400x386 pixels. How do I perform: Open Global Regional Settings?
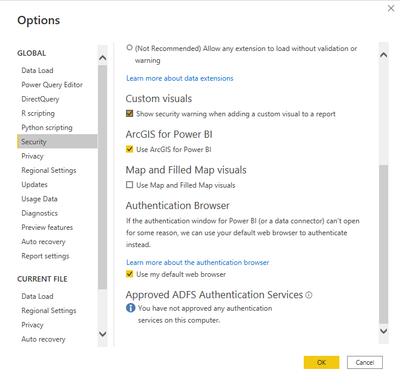coord(49,170)
